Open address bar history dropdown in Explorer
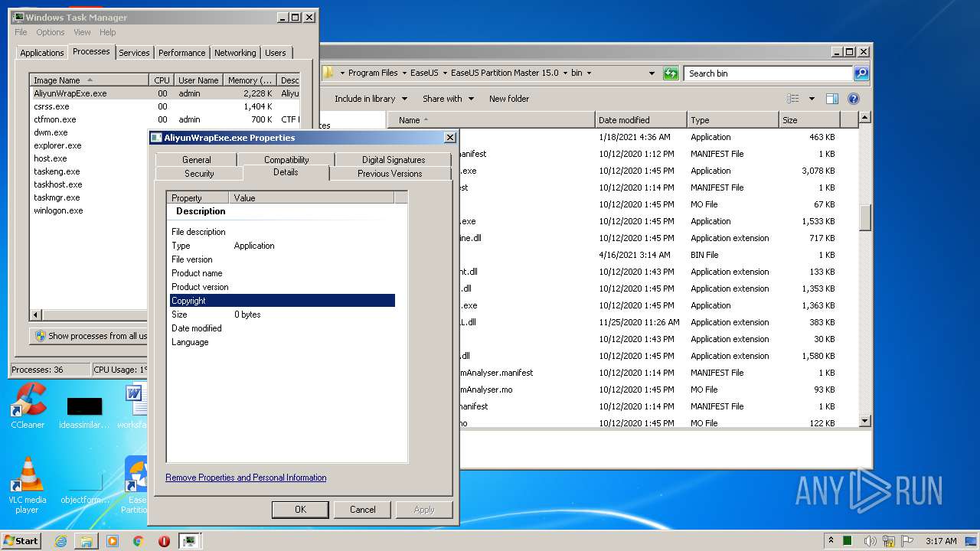The height and width of the screenshot is (551, 980). [x=652, y=73]
